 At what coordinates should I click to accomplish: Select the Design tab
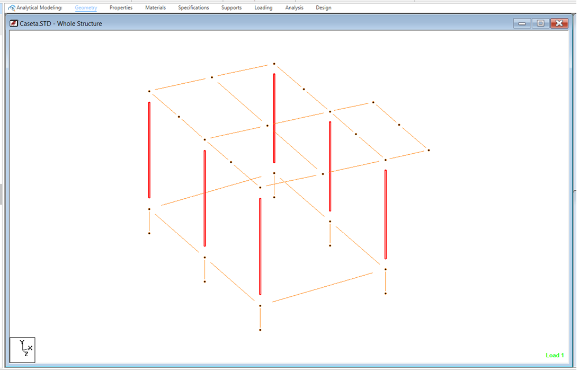tap(323, 7)
